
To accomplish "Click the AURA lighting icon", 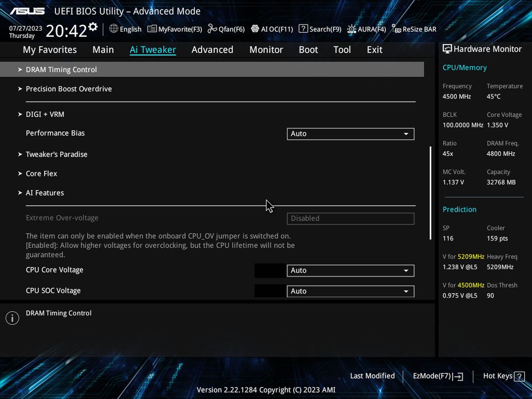I will [352, 29].
